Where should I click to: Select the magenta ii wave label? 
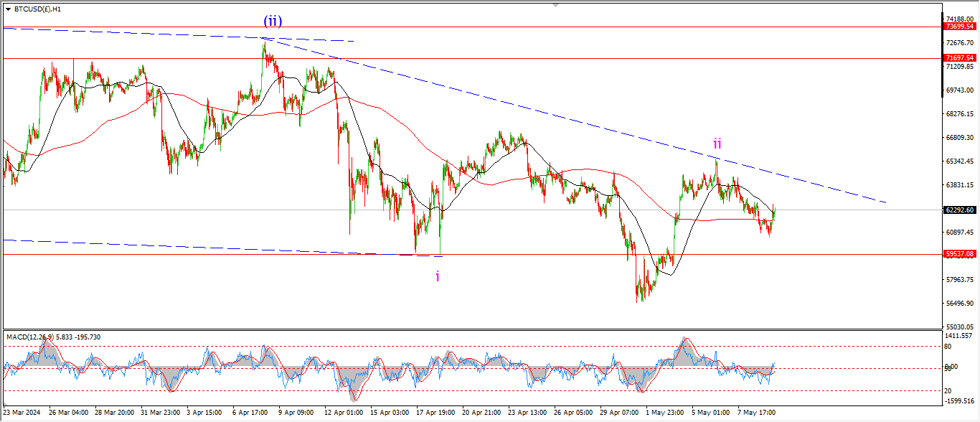click(x=717, y=143)
